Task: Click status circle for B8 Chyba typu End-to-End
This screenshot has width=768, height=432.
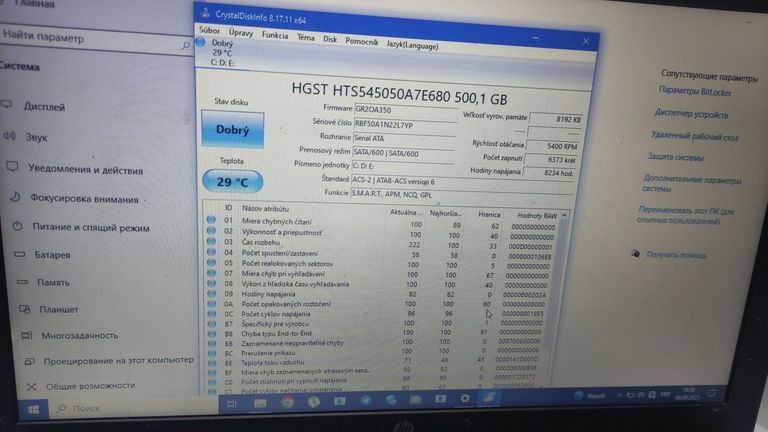Action: pos(212,334)
